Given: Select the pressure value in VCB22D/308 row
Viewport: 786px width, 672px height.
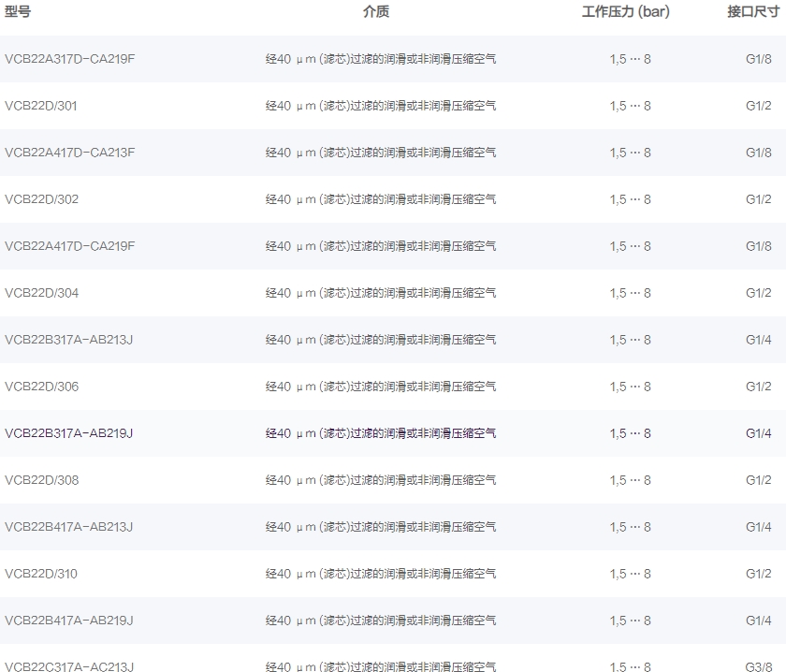Looking at the screenshot, I should pos(630,480).
